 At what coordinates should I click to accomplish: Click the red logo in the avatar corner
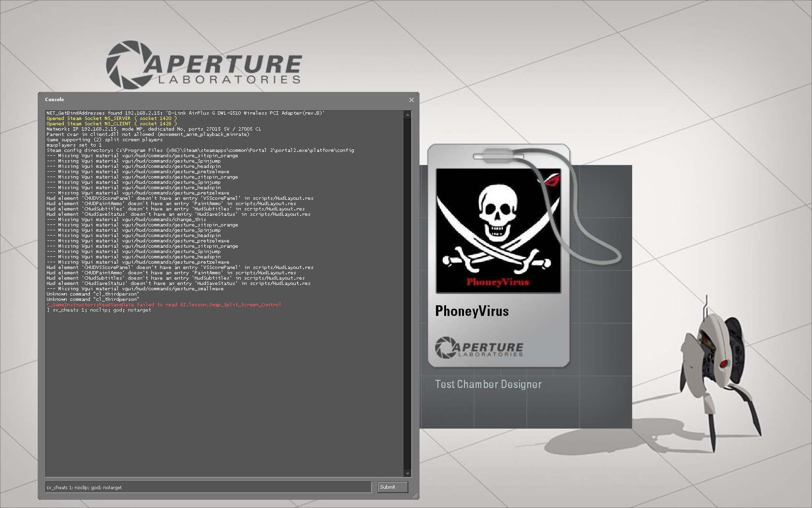click(550, 179)
